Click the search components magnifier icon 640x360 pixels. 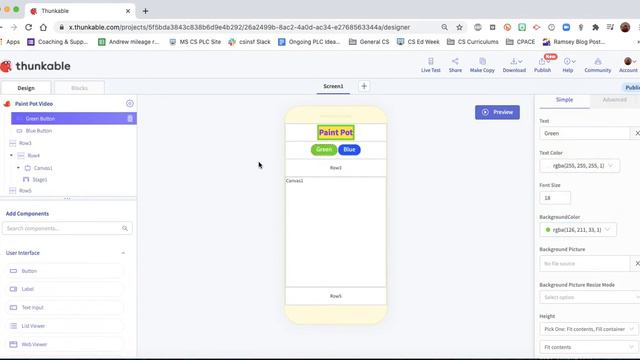pos(125,228)
